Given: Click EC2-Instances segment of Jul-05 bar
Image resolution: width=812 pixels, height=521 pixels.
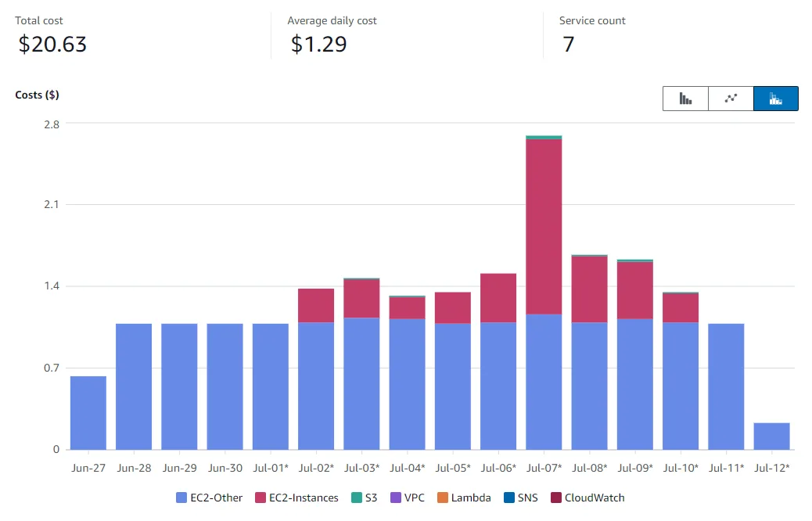Looking at the screenshot, I should pos(453,307).
